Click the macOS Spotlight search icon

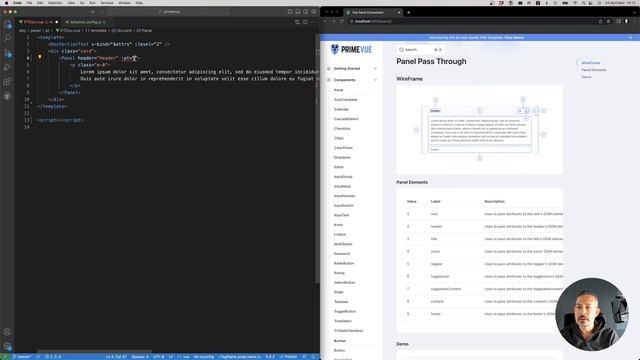tap(583, 3)
